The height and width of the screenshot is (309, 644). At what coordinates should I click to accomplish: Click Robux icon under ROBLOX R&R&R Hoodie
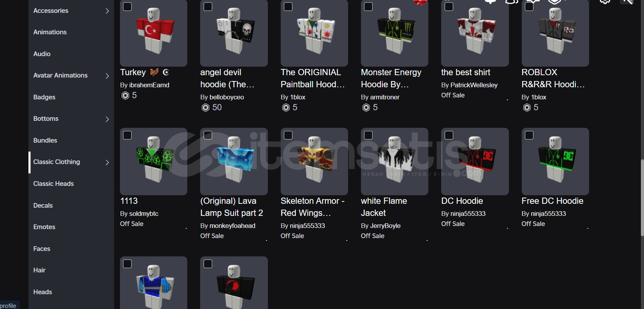tap(527, 108)
